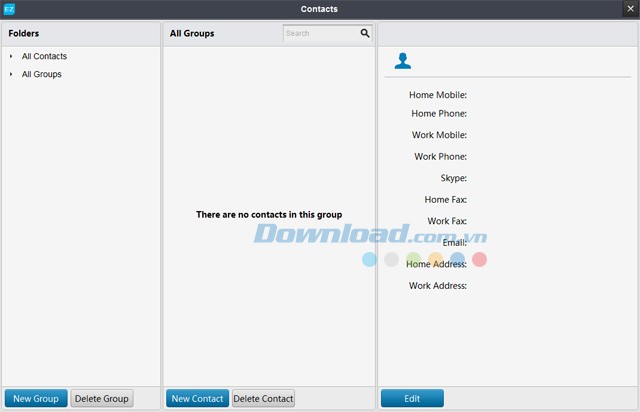Click the contact avatar silhouette icon
Screen dimensions: 640x412
402,61
